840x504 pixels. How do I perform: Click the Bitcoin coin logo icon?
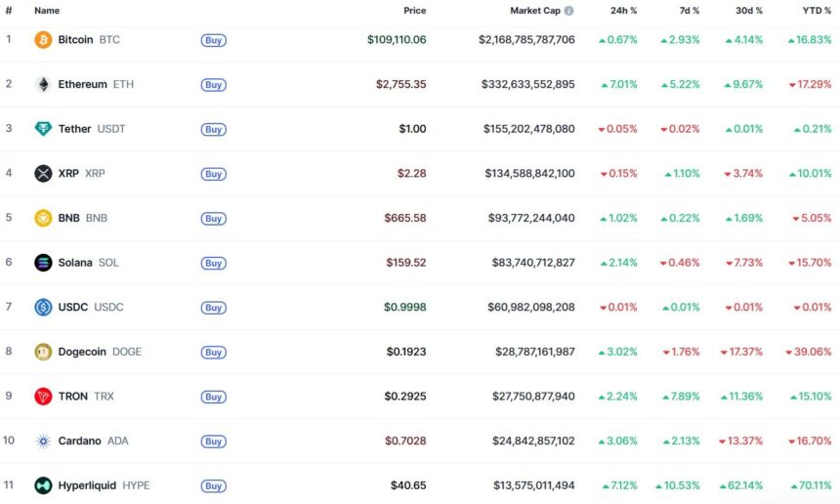pos(43,40)
